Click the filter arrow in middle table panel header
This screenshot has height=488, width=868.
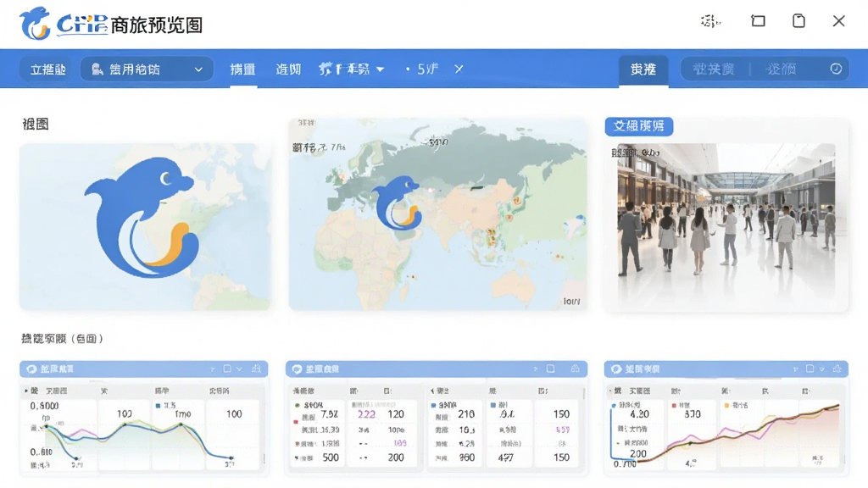tap(536, 369)
